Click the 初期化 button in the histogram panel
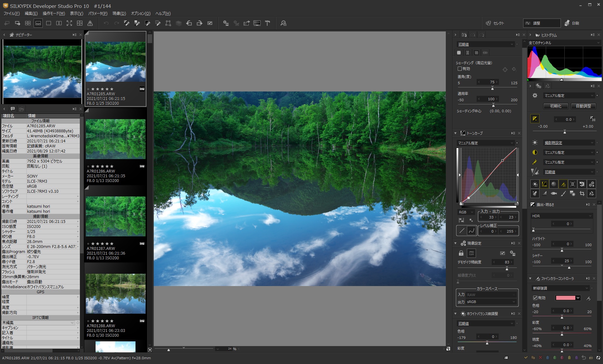 click(x=556, y=106)
